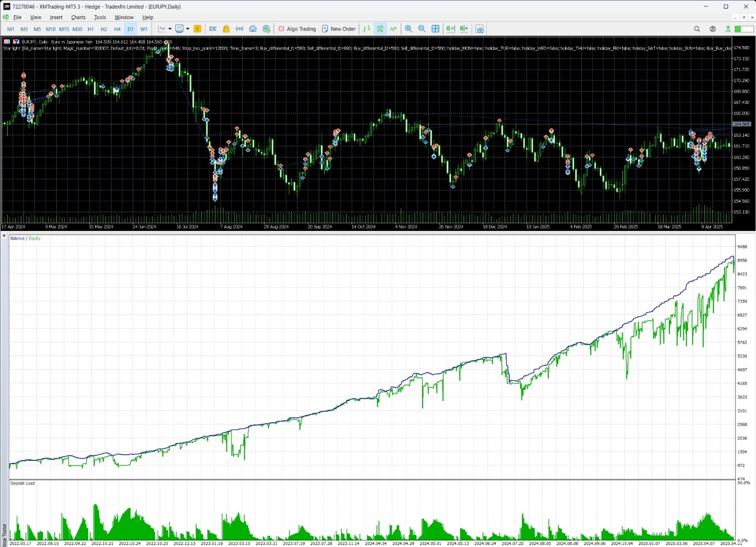Click the Signals broadcast icon
Viewport: 756px width, 547px height.
pos(240,29)
